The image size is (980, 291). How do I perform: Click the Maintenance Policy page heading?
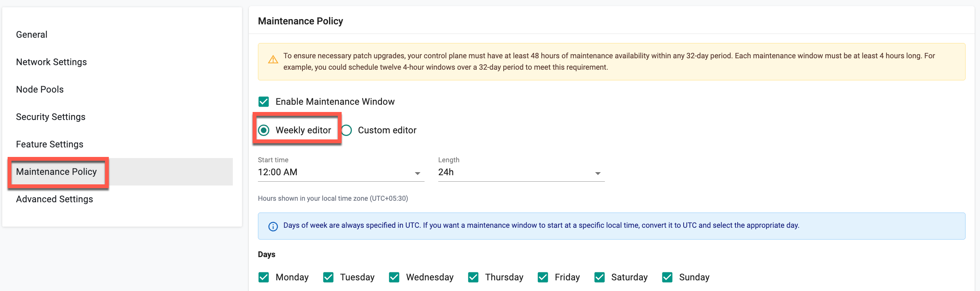tap(300, 21)
